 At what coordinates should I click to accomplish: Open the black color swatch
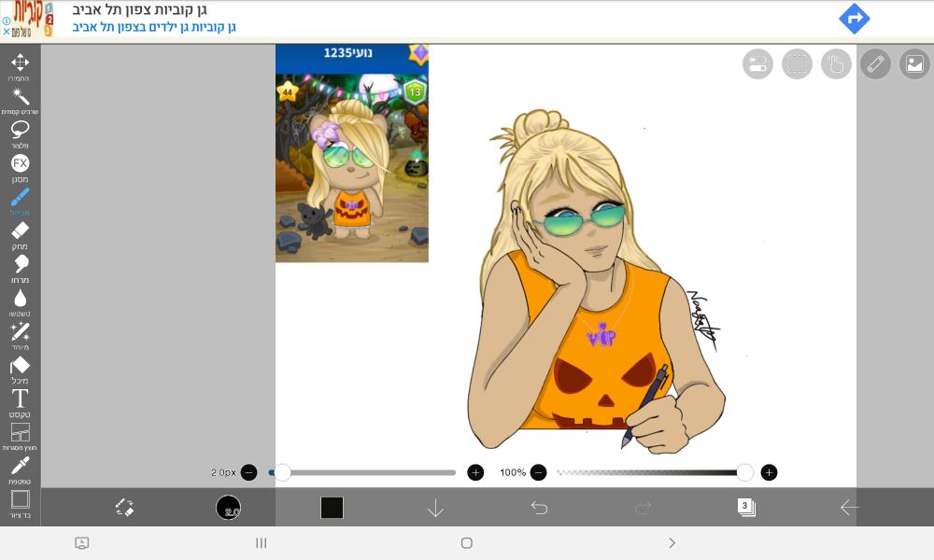pos(332,508)
